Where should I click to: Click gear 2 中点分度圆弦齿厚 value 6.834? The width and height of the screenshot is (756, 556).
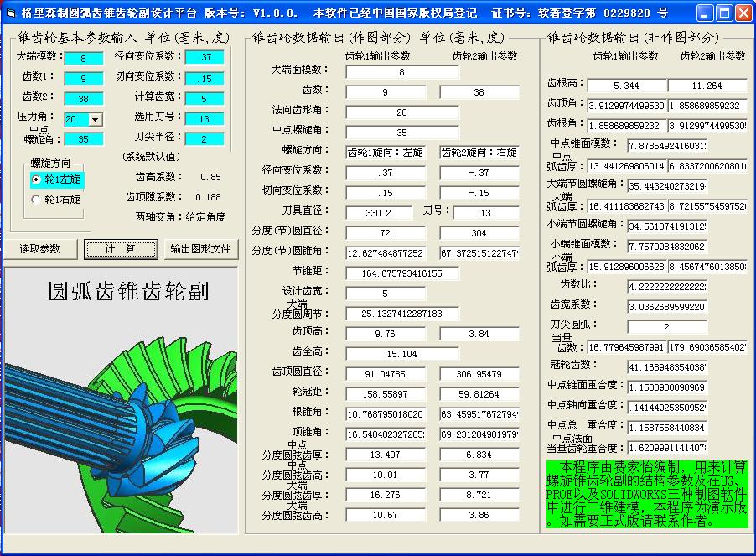pos(479,455)
